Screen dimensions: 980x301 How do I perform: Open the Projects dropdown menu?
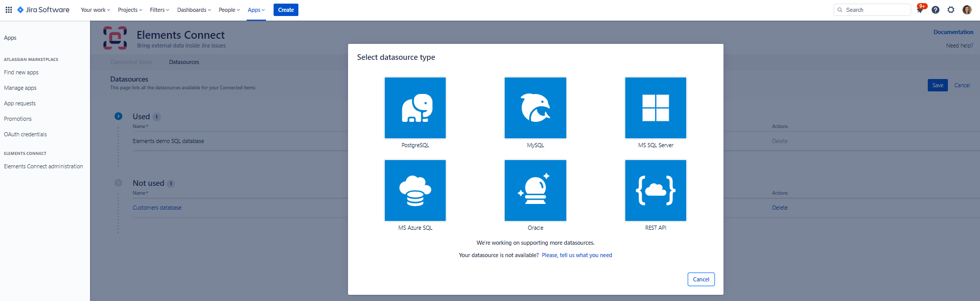pyautogui.click(x=130, y=10)
